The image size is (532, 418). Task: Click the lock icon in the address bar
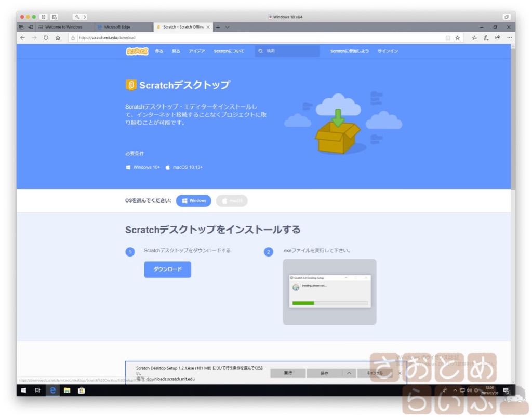coord(73,37)
